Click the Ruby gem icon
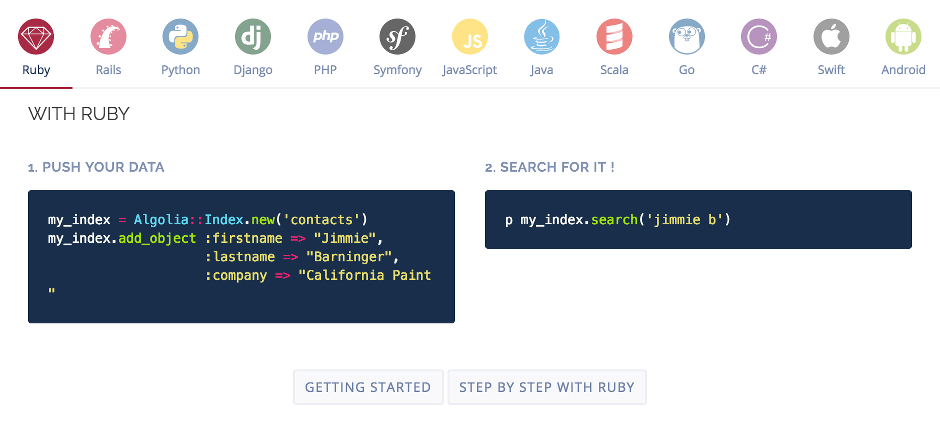940x448 pixels. [36, 37]
